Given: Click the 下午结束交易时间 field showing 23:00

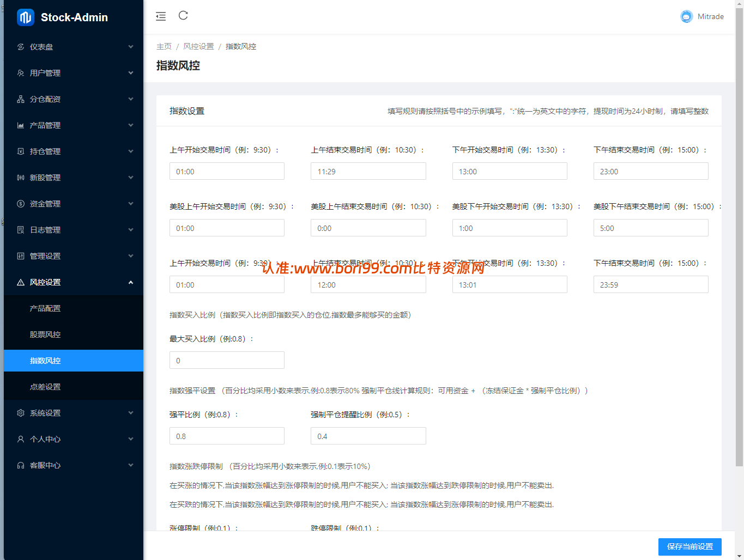Looking at the screenshot, I should tap(651, 171).
